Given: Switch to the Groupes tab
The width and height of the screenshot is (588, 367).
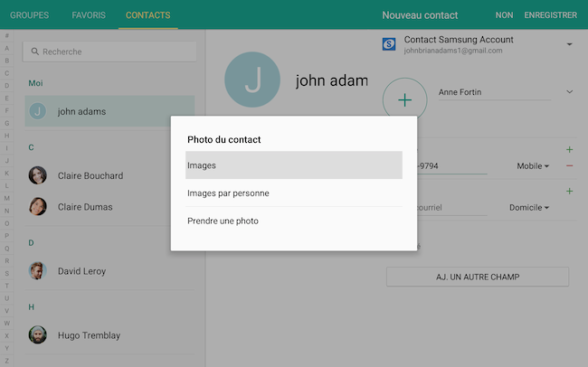Looking at the screenshot, I should click(x=29, y=15).
